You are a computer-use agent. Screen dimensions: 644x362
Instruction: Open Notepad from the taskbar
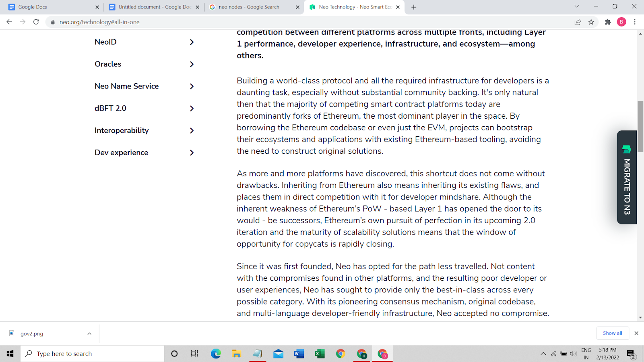(258, 354)
